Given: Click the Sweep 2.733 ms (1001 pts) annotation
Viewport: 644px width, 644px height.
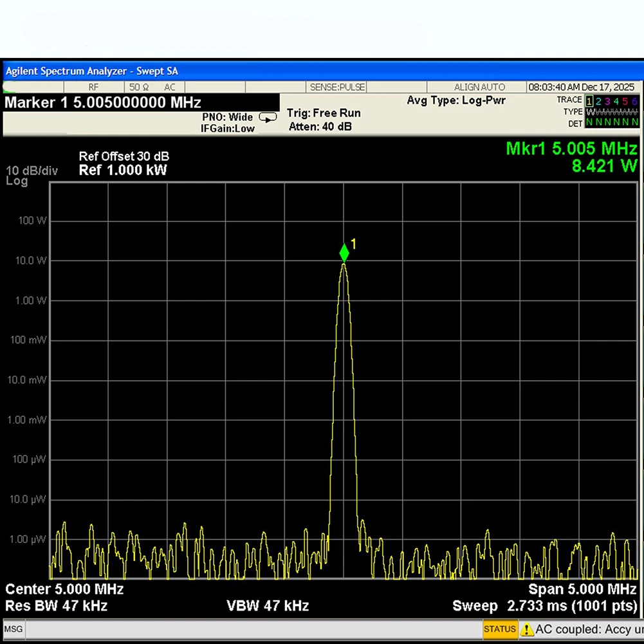Looking at the screenshot, I should coord(545,606).
